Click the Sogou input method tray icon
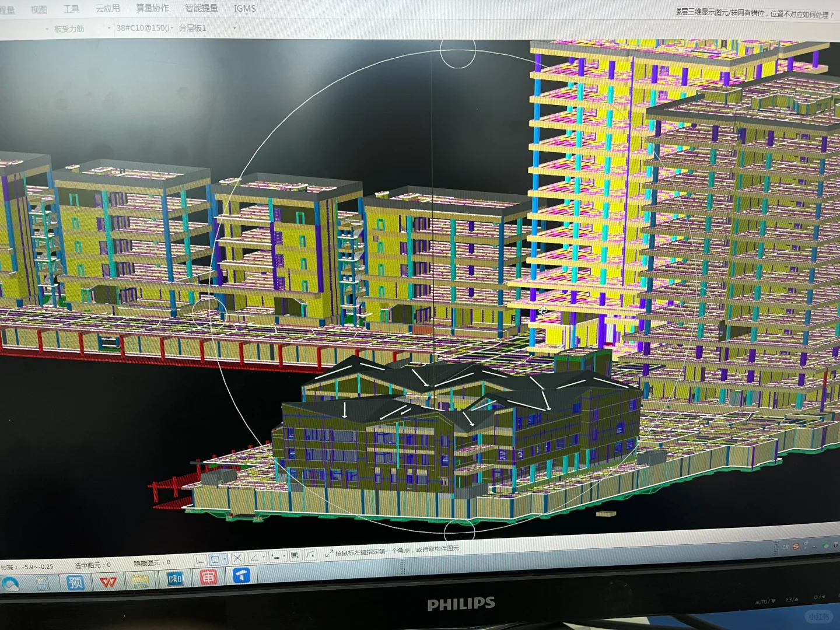The width and height of the screenshot is (840, 630). click(x=796, y=547)
